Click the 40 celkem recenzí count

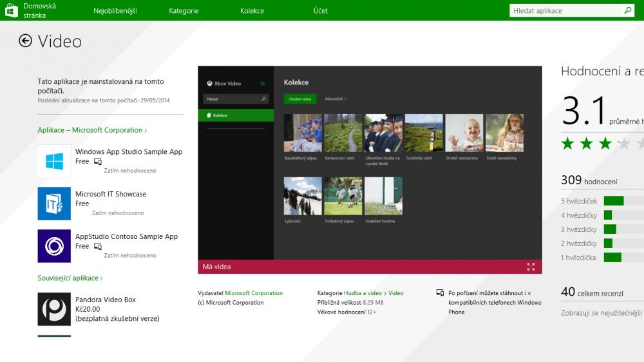[592, 292]
